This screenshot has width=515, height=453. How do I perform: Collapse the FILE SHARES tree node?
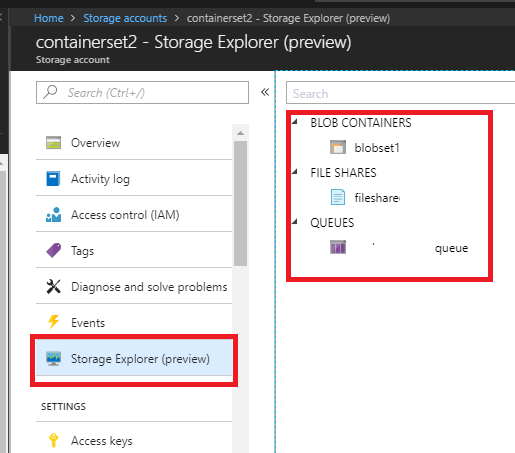tap(295, 172)
